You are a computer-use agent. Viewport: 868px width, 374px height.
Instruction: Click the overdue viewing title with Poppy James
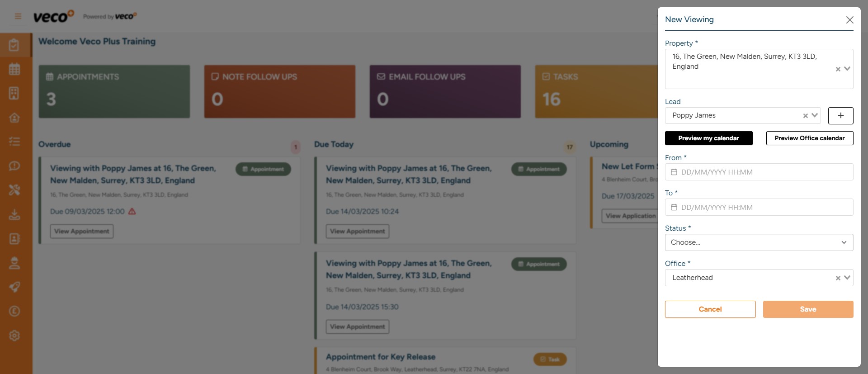pos(133,174)
